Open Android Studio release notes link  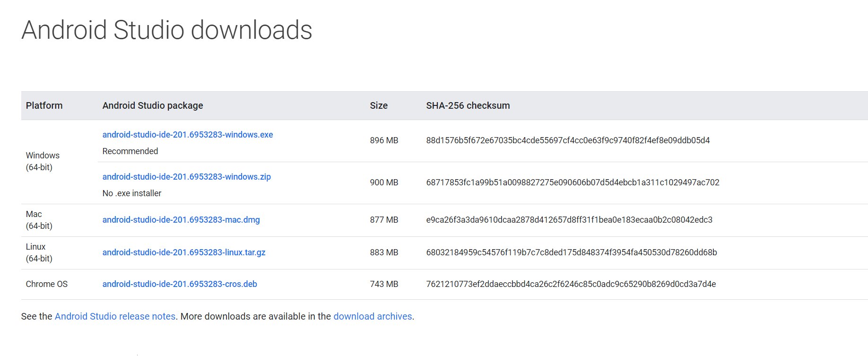pos(115,316)
